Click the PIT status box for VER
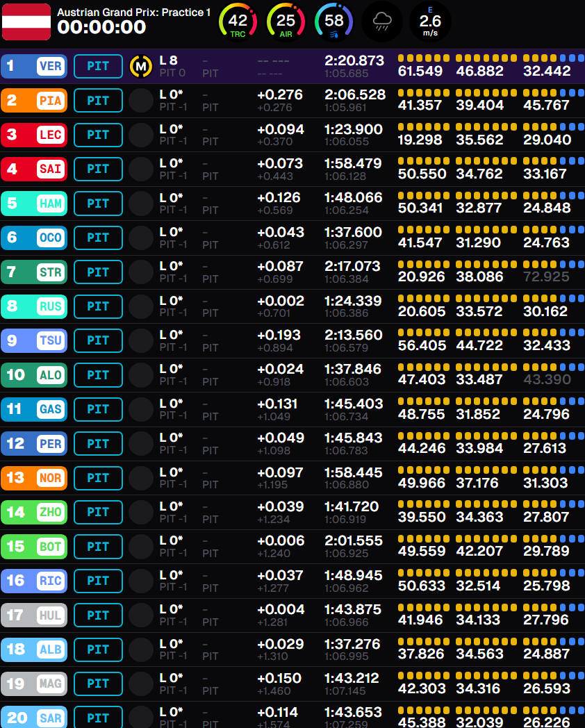The width and height of the screenshot is (585, 728). click(99, 67)
